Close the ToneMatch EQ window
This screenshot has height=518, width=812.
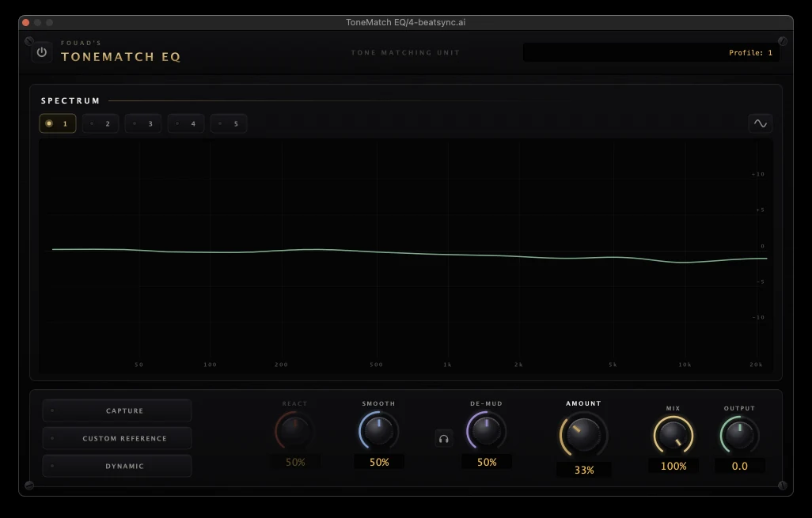(25, 22)
